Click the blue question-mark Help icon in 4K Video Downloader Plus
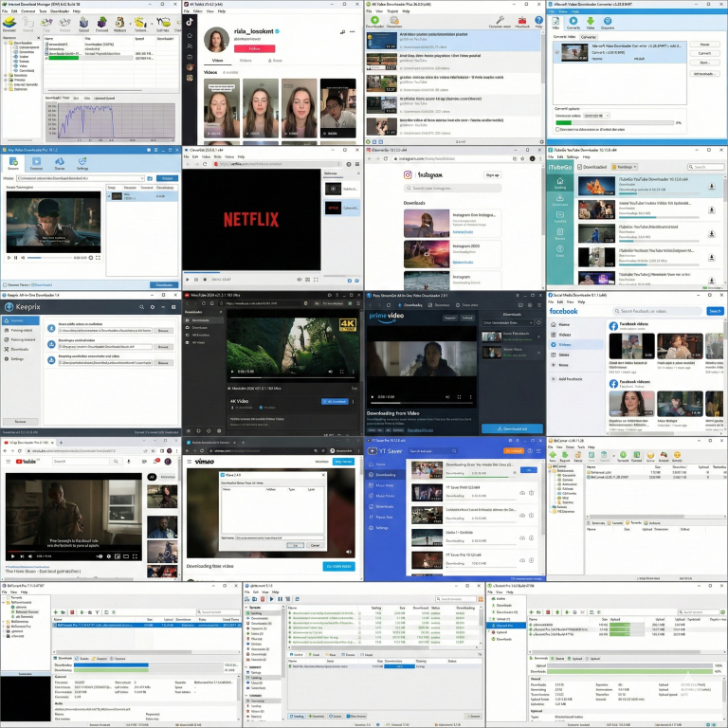 pos(538,20)
